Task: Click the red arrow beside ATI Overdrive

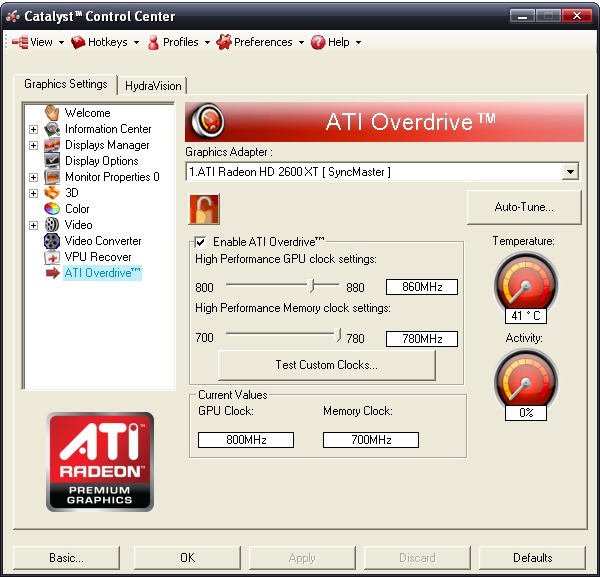Action: 52,273
